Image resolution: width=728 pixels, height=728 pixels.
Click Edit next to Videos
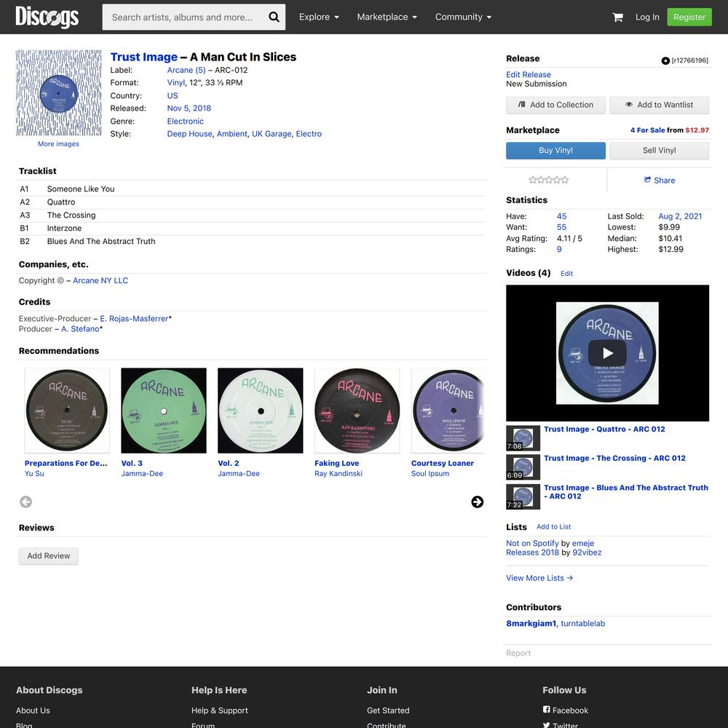point(566,274)
